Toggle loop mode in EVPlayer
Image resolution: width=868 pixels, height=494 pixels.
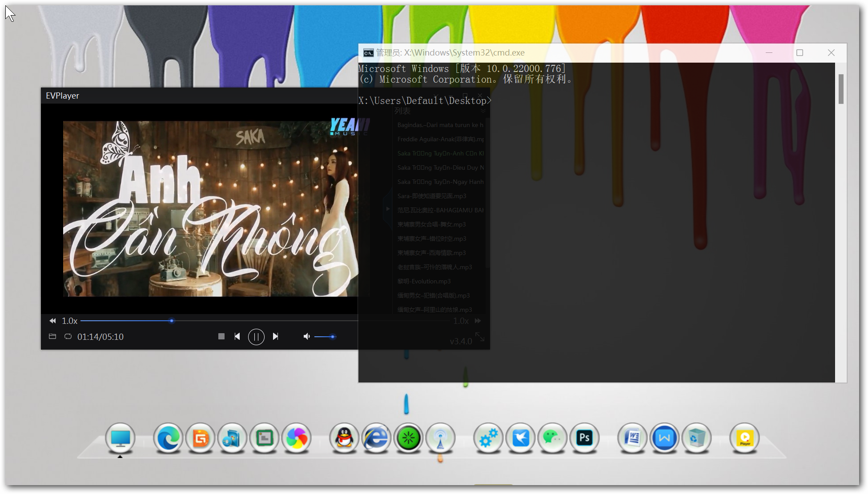coord(68,336)
